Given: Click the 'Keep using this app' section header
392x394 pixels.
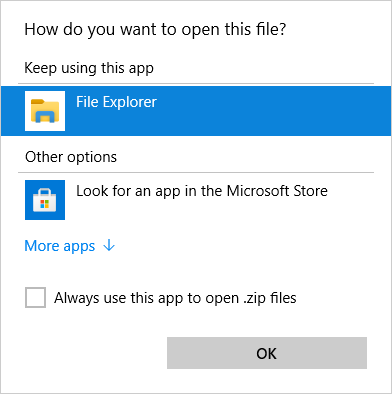Looking at the screenshot, I should 89,68.
